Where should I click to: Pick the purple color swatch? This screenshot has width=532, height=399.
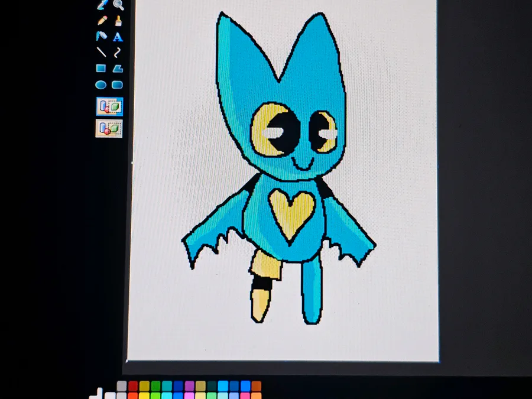point(189,386)
